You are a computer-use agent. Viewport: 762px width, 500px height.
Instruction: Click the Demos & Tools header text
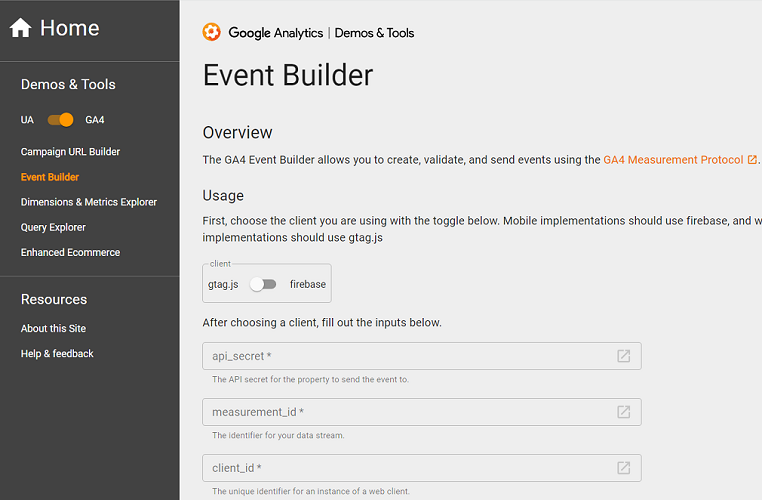[374, 33]
